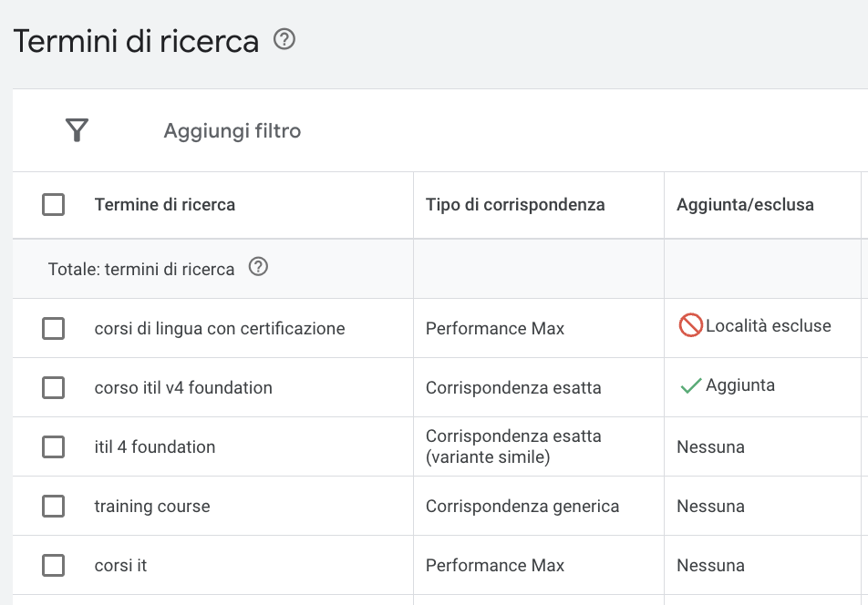The image size is (868, 605).
Task: Click the Totale: termini di ricerca row label
Action: [141, 270]
